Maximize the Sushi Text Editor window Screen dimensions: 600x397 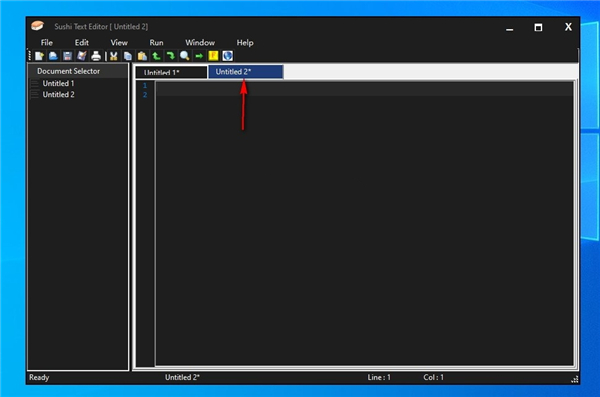(x=538, y=27)
